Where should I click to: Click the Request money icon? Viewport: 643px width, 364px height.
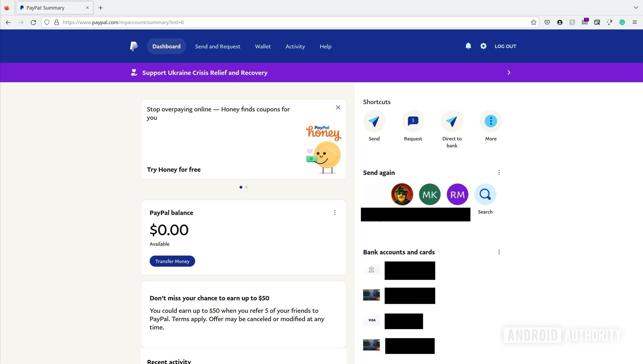(x=413, y=121)
